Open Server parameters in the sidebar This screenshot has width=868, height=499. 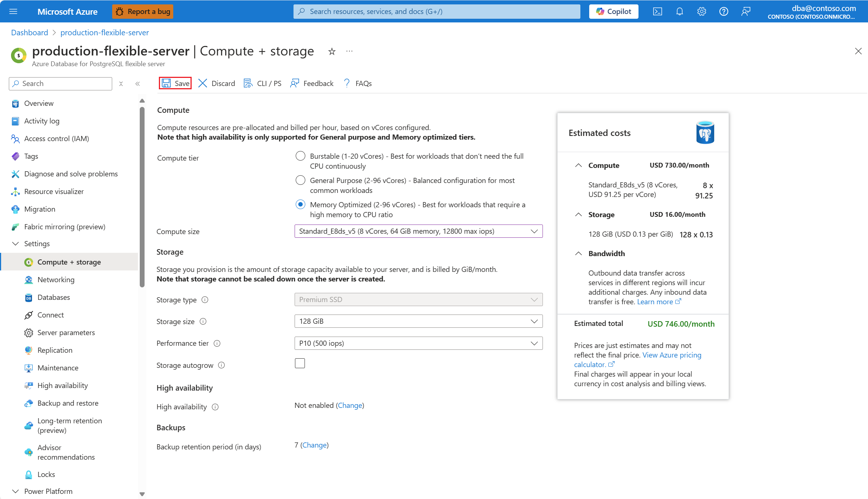tap(66, 333)
